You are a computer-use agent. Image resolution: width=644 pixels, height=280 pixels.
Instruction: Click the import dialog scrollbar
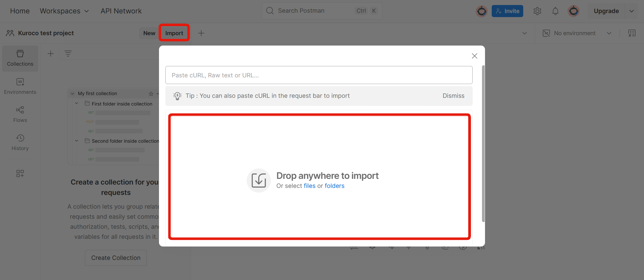[x=483, y=144]
